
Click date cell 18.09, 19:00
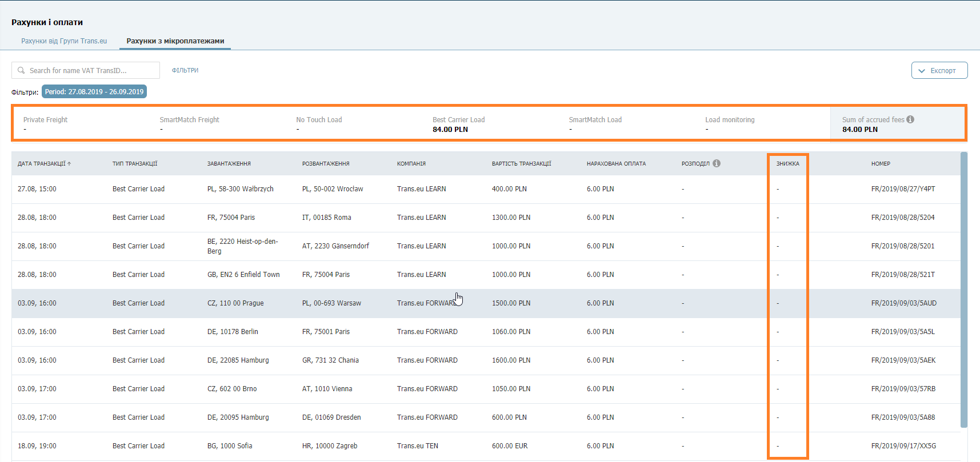(x=37, y=446)
